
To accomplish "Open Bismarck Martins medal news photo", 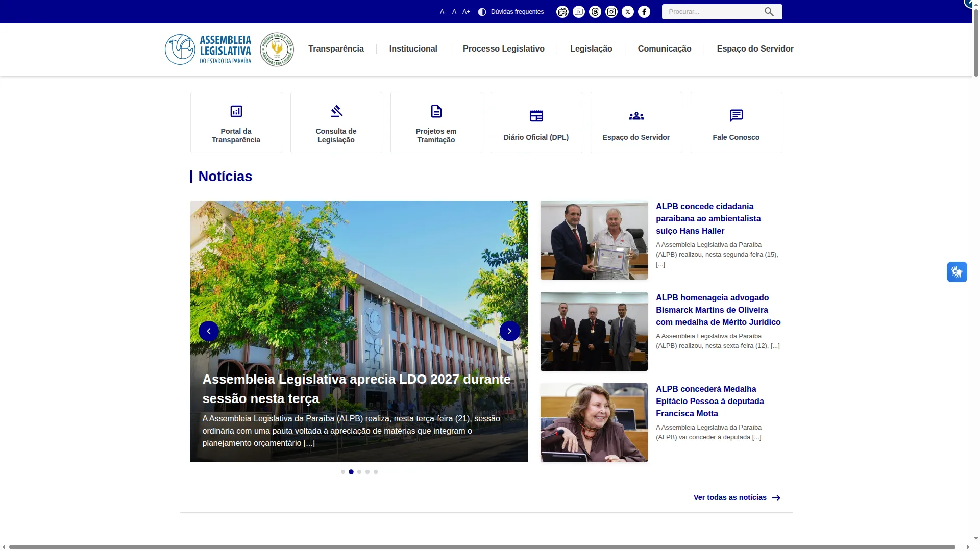I will 594,331.
